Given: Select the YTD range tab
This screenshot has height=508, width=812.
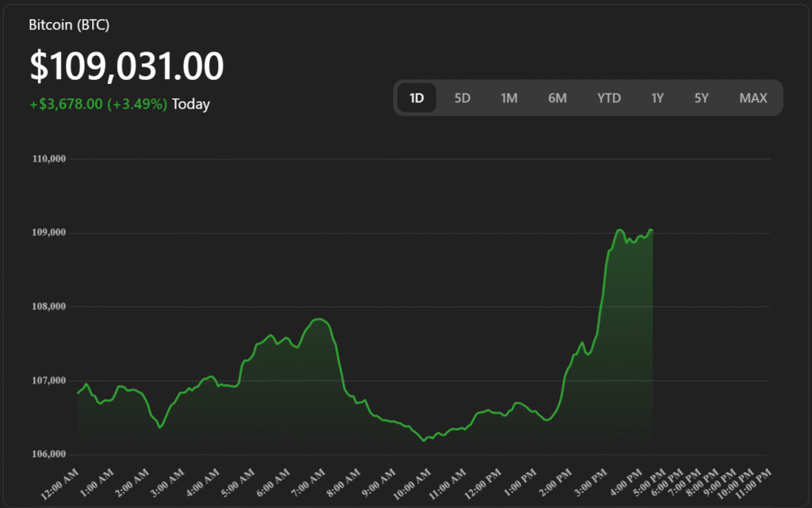Looking at the screenshot, I should click(x=608, y=97).
